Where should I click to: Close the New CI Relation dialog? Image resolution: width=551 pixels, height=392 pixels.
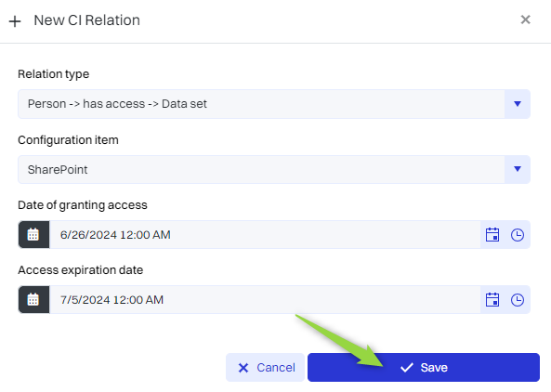(x=525, y=20)
